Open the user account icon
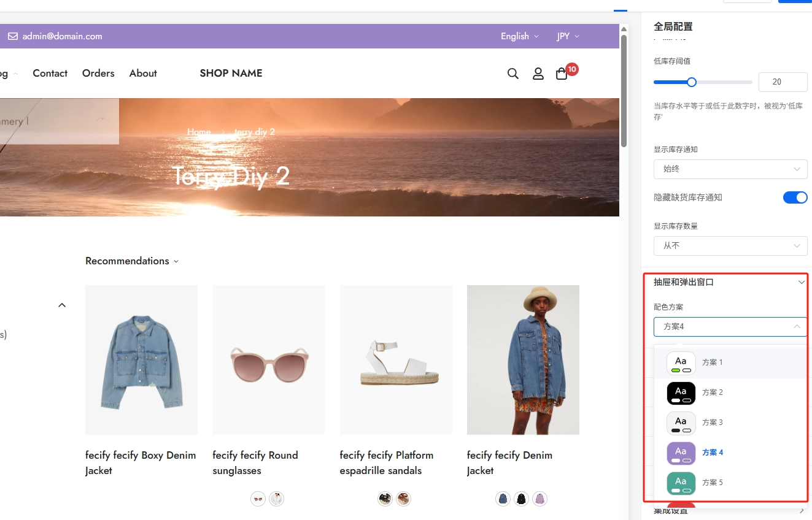This screenshot has width=812, height=520. click(538, 74)
